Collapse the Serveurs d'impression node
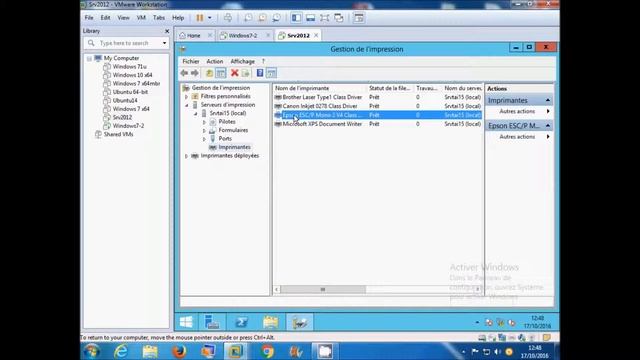Viewport: 640px width, 360px height. [187, 105]
